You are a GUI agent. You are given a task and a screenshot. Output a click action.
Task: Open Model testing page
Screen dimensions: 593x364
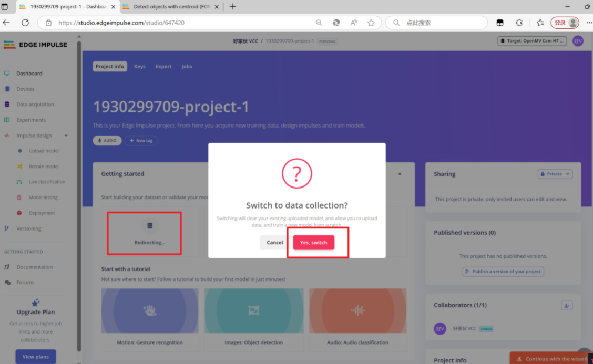click(x=43, y=197)
